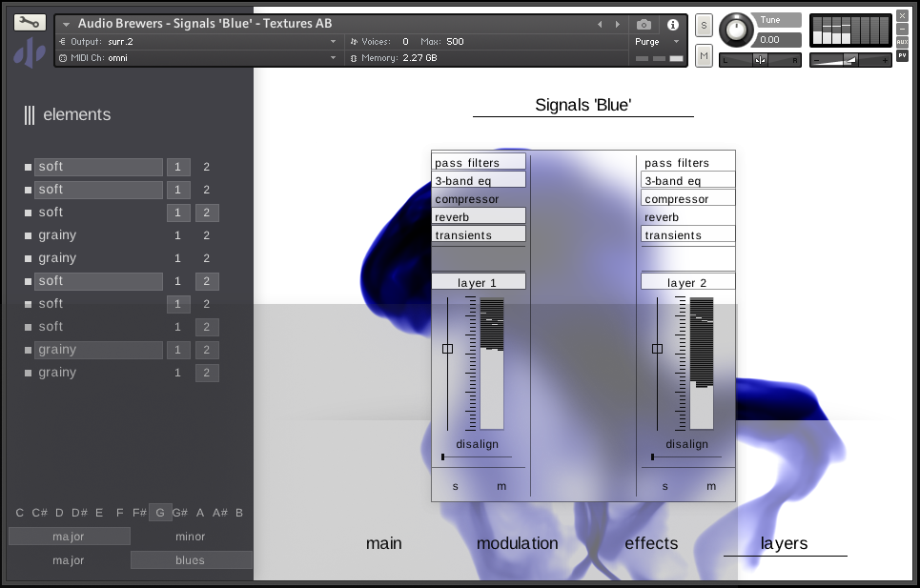Toggle the last grainy element square
This screenshot has width=920, height=588.
pyautogui.click(x=28, y=373)
